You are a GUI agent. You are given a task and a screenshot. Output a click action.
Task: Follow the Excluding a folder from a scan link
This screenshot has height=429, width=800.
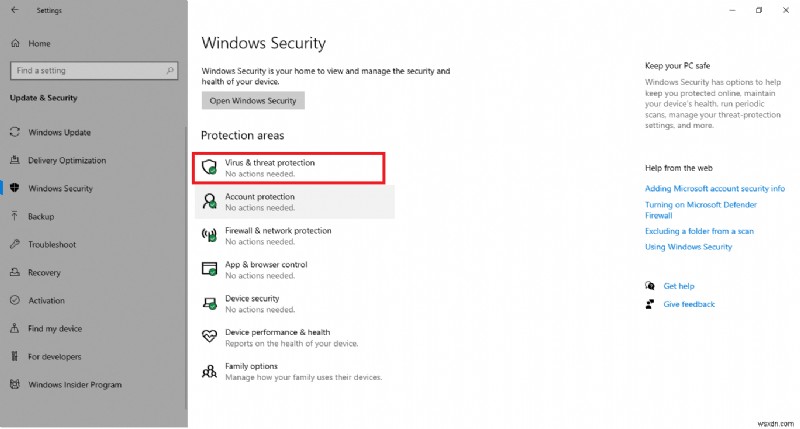[x=699, y=231]
